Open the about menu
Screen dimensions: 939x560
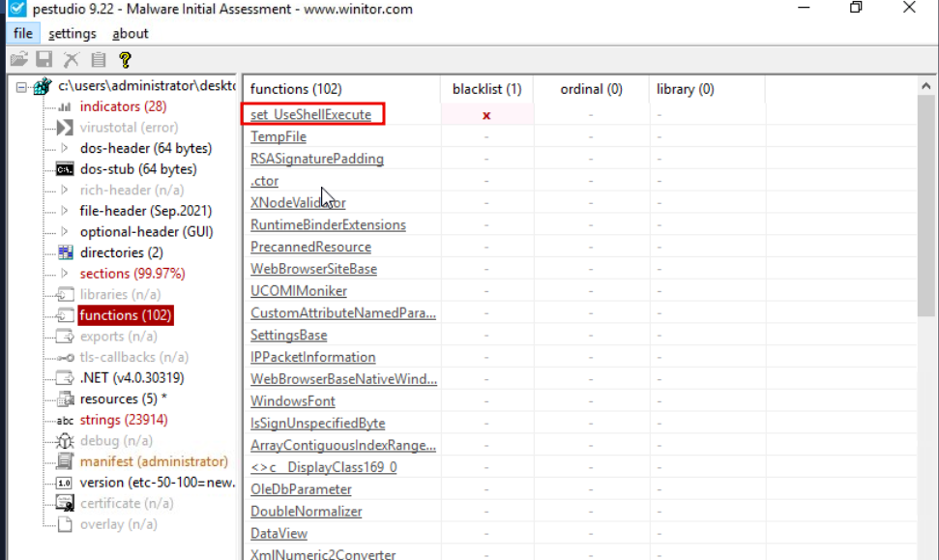131,34
